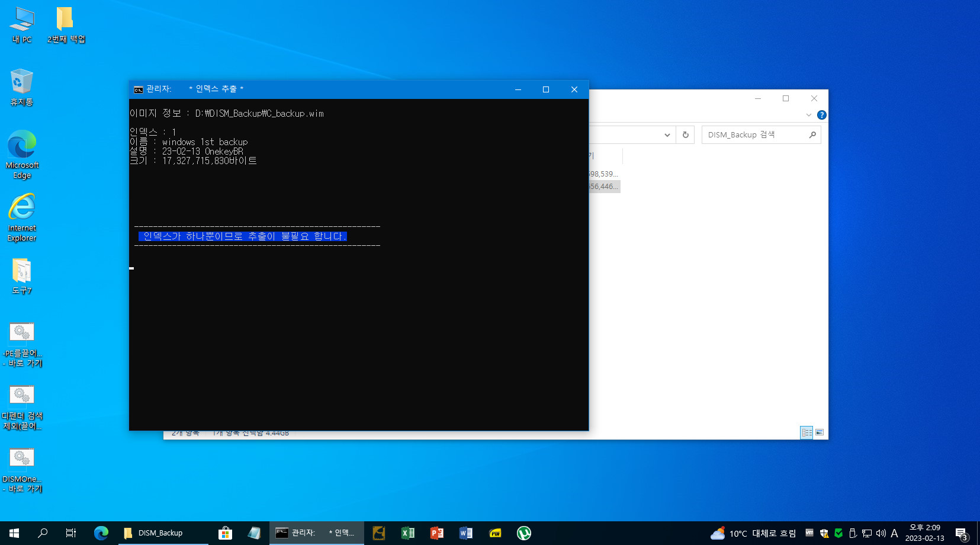This screenshot has width=980, height=545.
Task: Toggle the IME input mode A indicator
Action: point(894,533)
